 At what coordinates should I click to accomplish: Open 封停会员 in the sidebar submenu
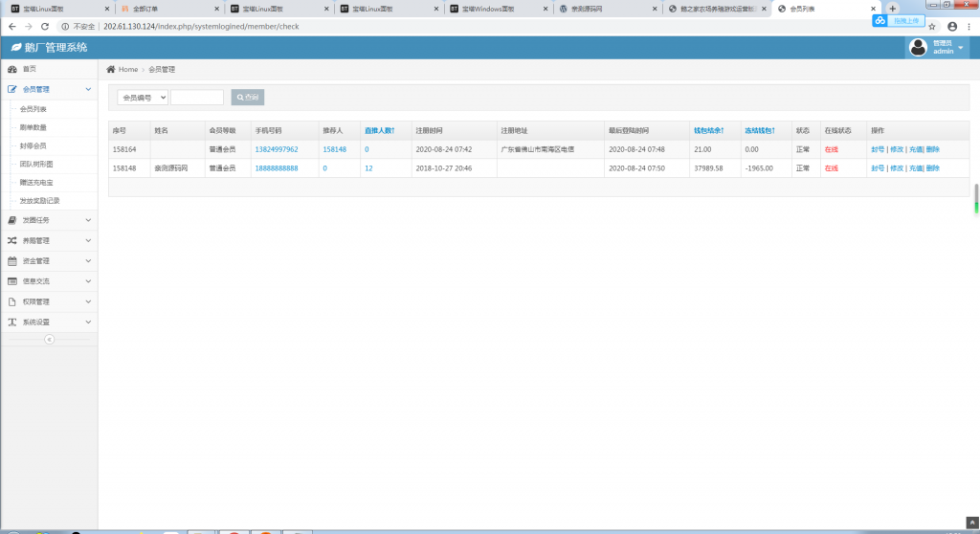(33, 145)
